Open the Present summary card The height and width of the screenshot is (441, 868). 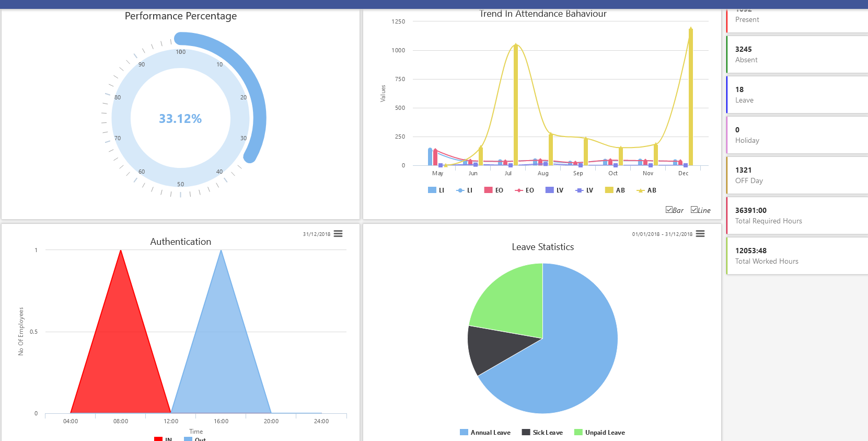tap(797, 20)
